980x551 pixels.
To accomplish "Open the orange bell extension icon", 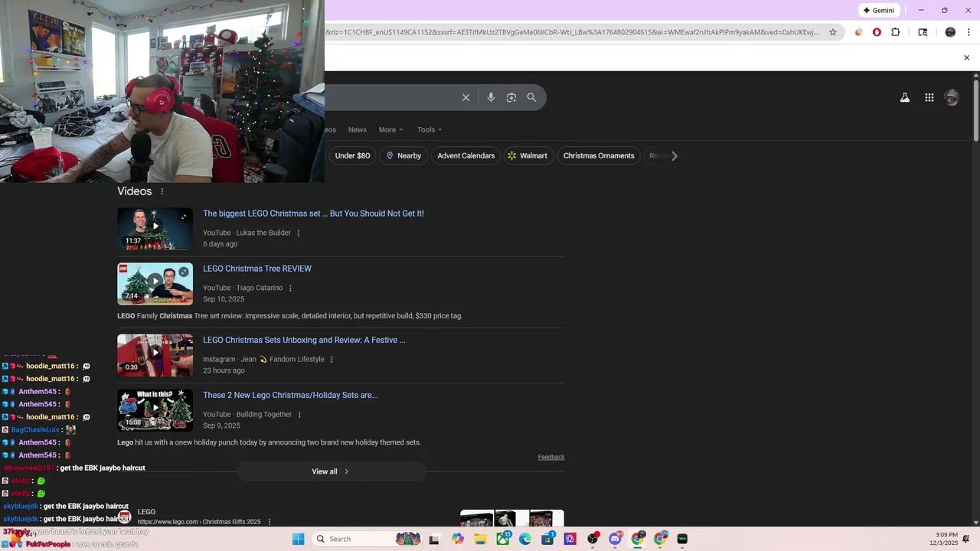I will tap(858, 32).
